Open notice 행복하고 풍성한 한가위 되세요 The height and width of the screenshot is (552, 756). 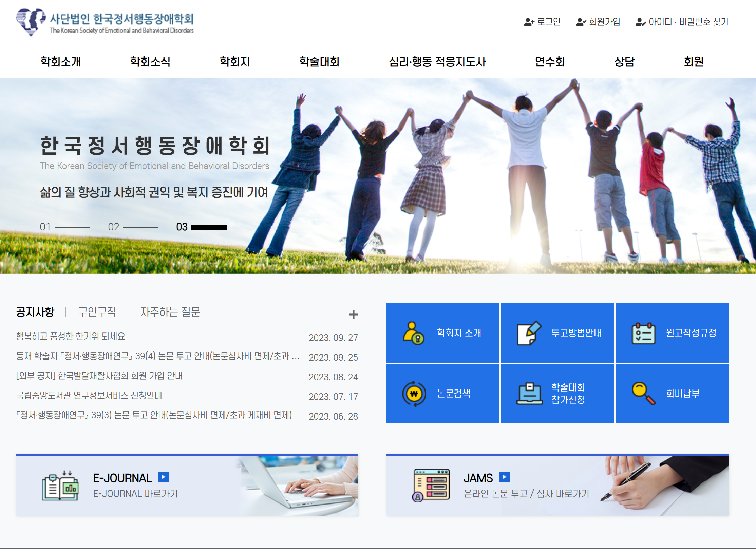(71, 337)
